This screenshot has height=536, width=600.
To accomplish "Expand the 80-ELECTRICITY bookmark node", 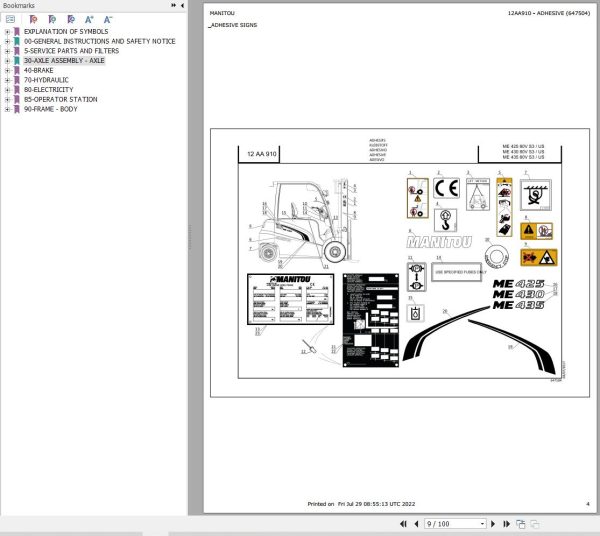I will point(7,90).
